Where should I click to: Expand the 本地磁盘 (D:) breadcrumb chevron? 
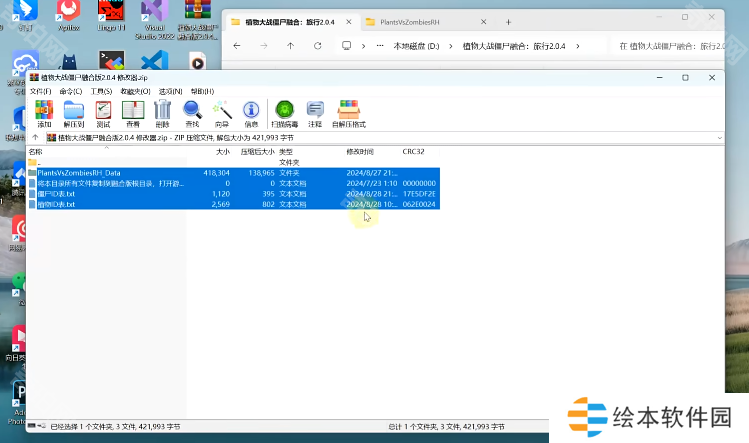(450, 46)
